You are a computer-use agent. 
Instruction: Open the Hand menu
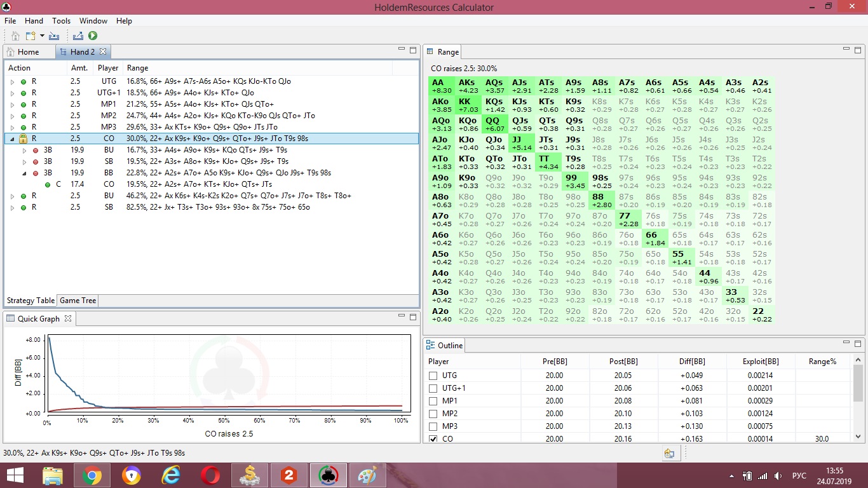(34, 20)
